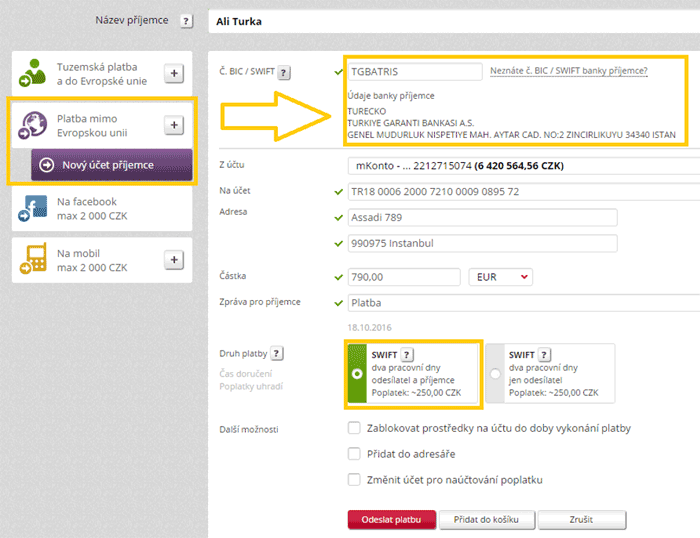Select Platba mimo Evropskou unii menu item
Image resolution: width=700 pixels, height=538 pixels.
click(x=102, y=125)
